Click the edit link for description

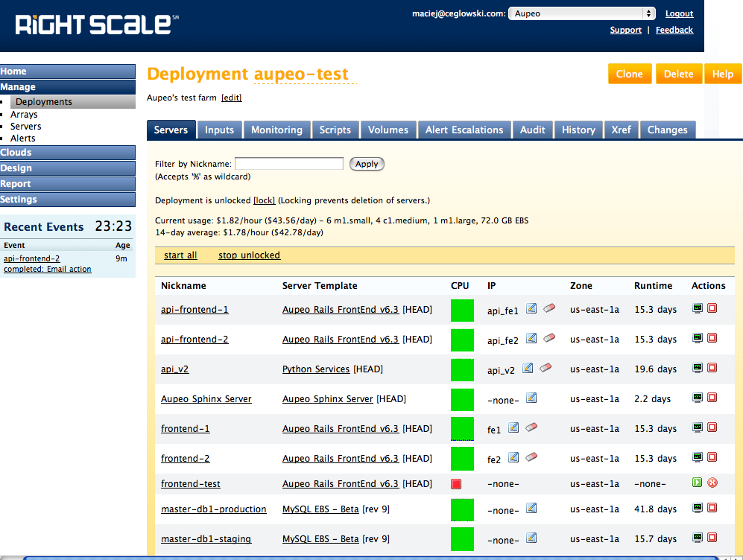tap(231, 98)
